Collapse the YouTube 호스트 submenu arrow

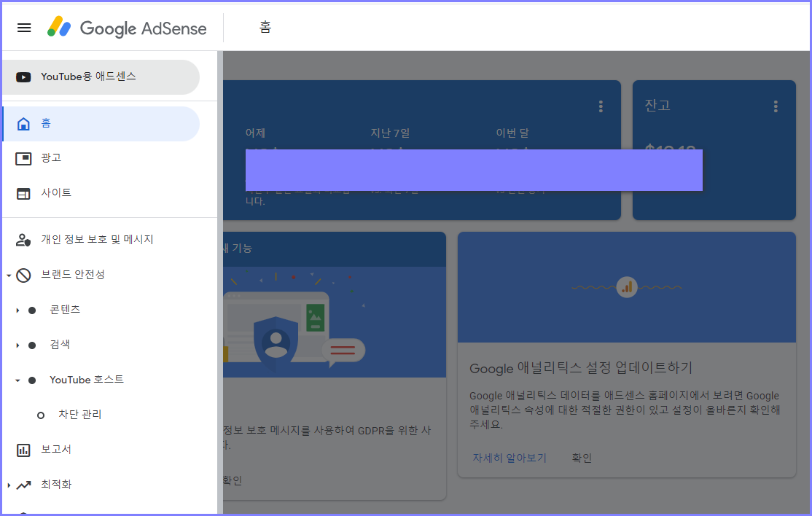[17, 380]
